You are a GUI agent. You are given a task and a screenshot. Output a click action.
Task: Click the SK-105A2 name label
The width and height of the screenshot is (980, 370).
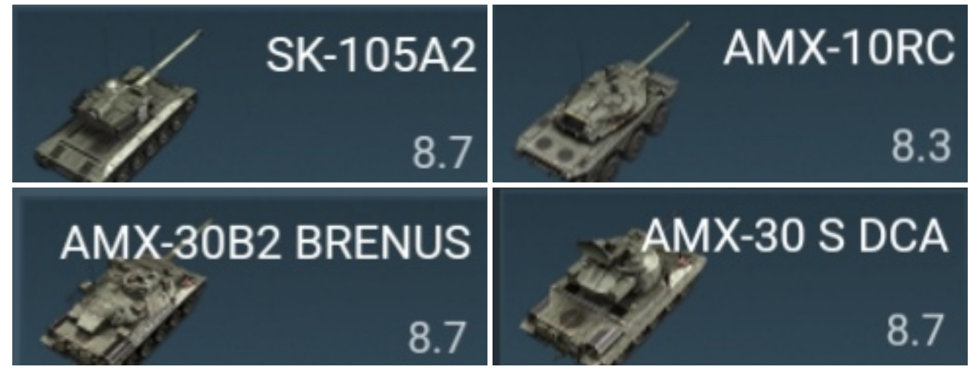(371, 55)
